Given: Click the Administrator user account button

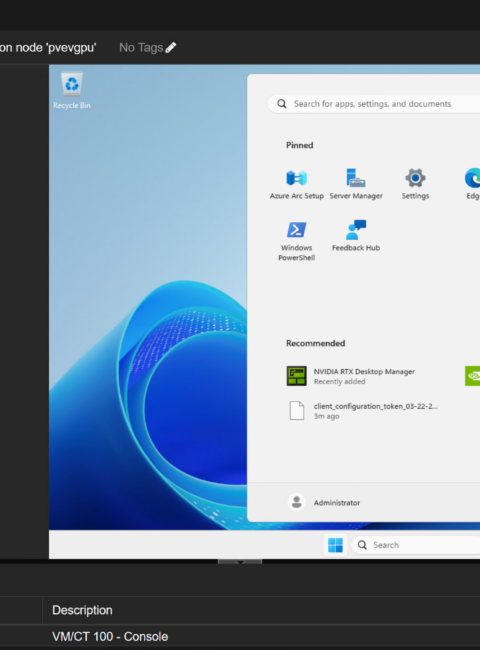Looking at the screenshot, I should (x=324, y=502).
